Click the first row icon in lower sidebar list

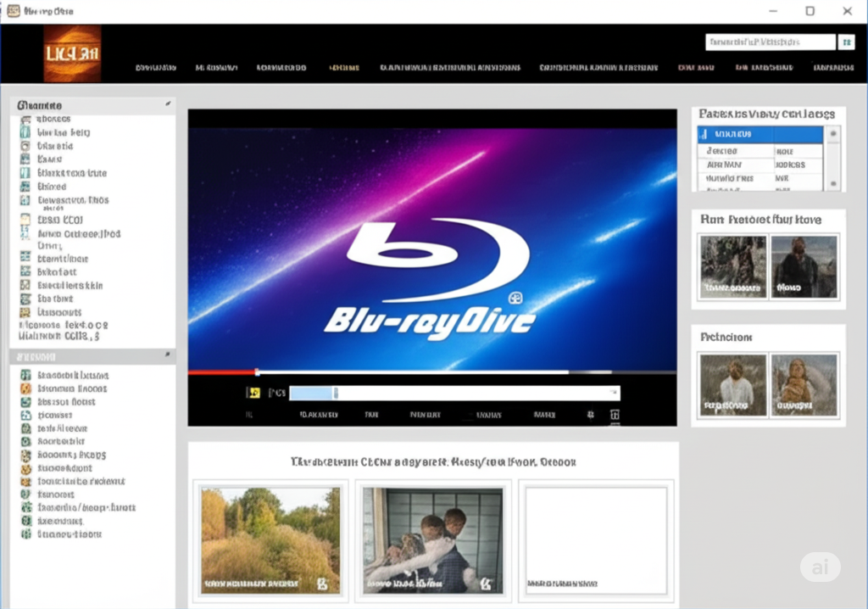click(25, 375)
